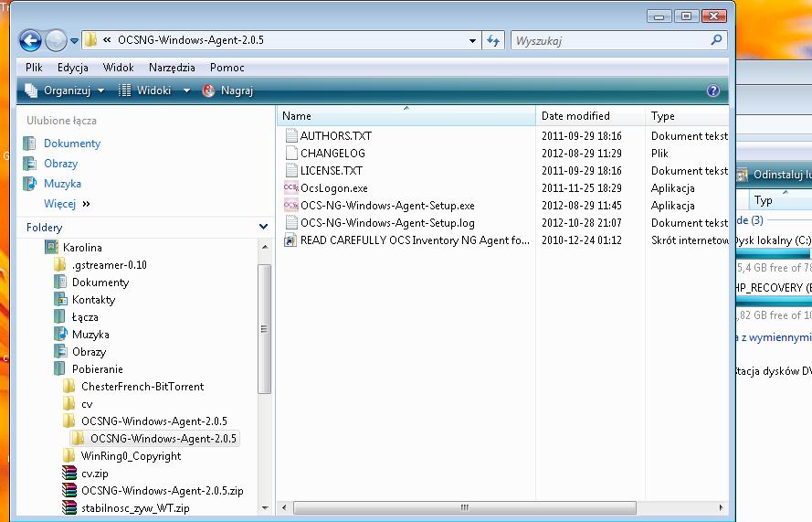Click file list scroll right arrow

tap(721, 507)
